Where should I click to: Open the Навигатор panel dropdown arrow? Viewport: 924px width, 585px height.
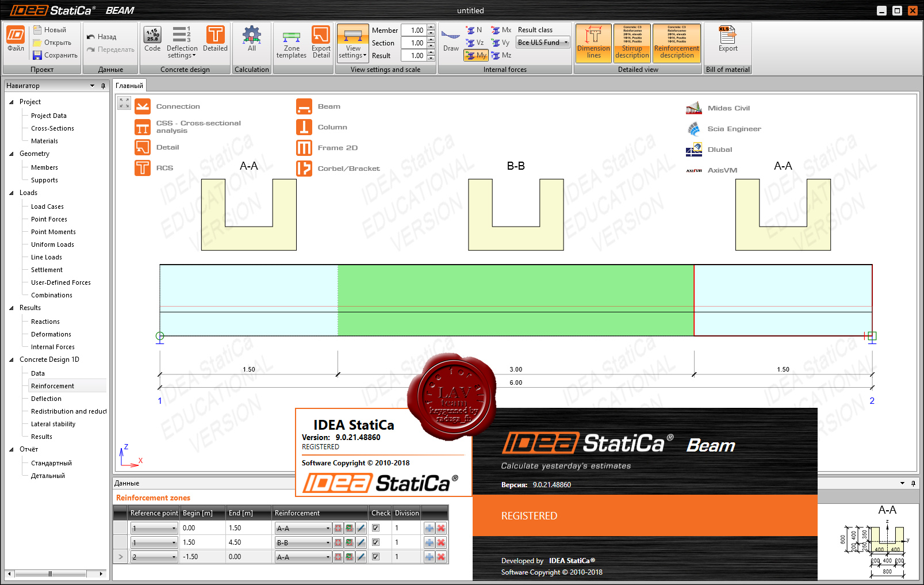[92, 86]
